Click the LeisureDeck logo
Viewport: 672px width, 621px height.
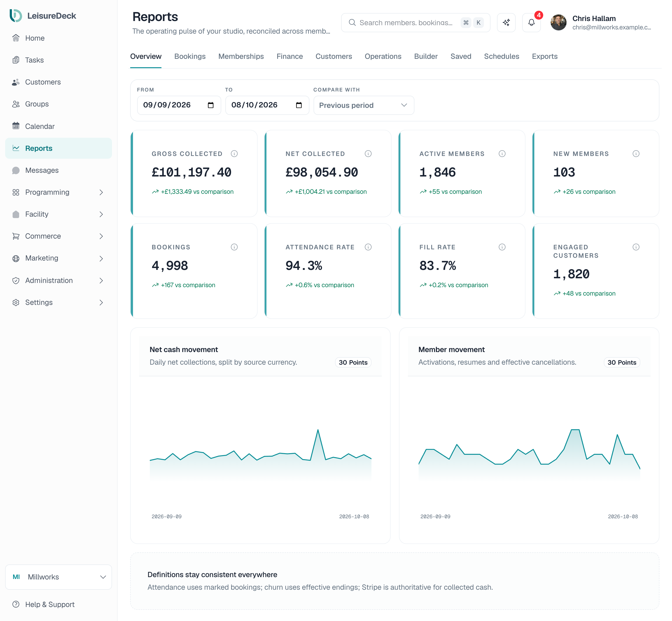point(43,16)
